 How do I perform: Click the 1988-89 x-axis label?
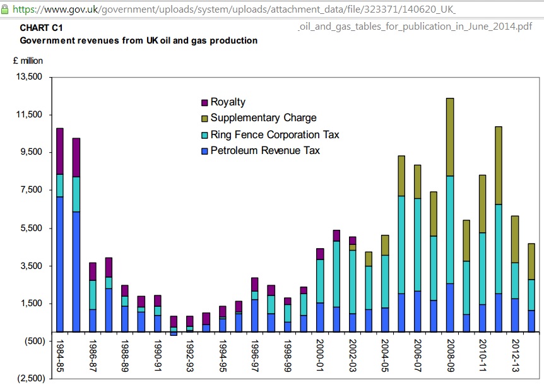pos(125,356)
